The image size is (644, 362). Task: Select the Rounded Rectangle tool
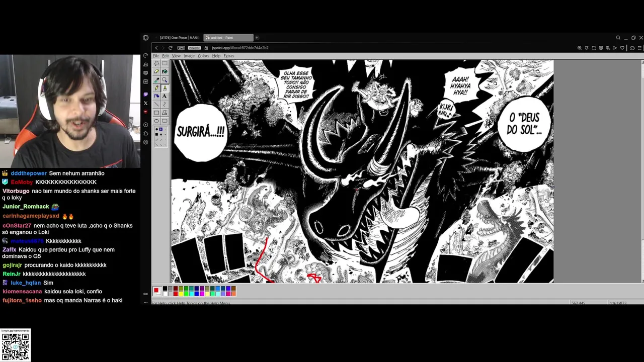(165, 121)
